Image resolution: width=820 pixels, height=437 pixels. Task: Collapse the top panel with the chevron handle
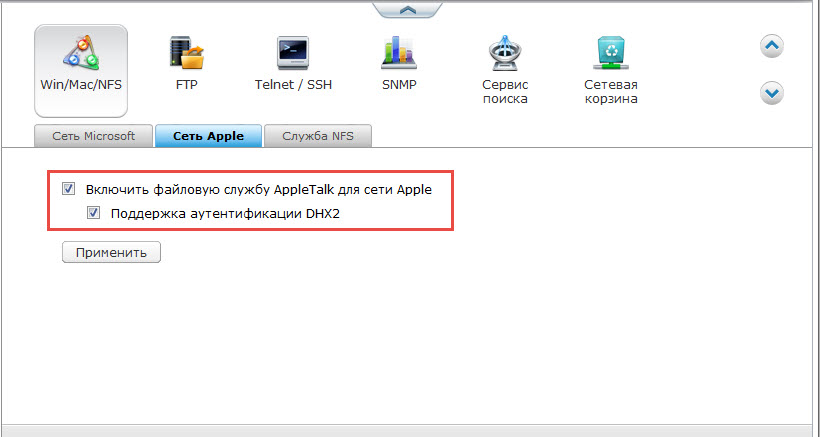point(408,9)
